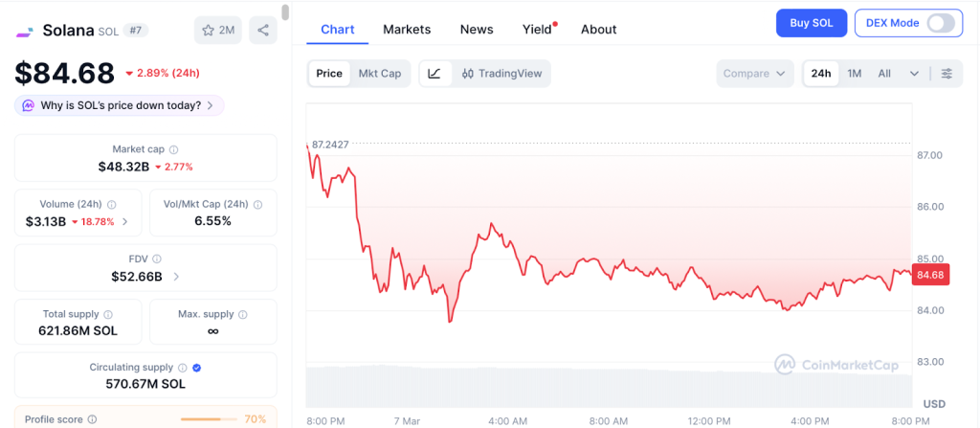Viewport: 980px width, 428px height.
Task: Select the line chart type icon
Action: (434, 74)
